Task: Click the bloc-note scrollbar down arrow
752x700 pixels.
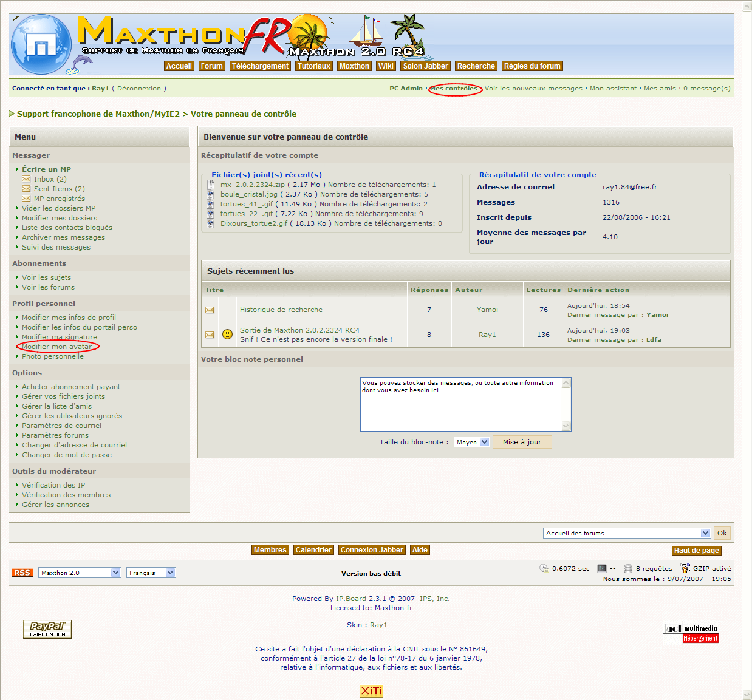Action: coord(566,426)
